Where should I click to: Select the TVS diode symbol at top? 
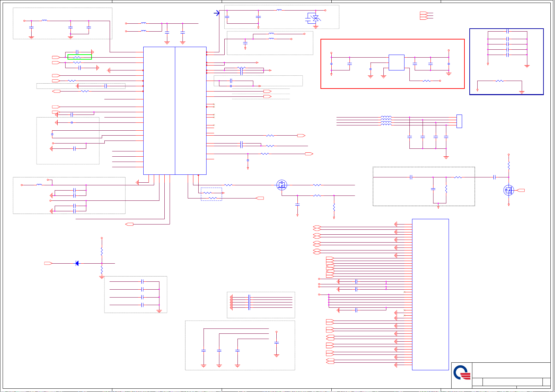tap(316, 18)
